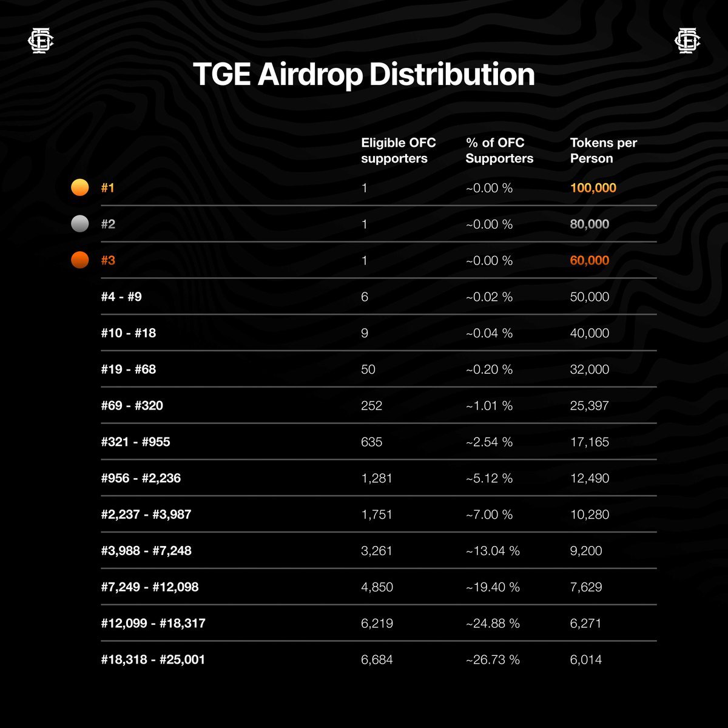Select the Eligible OFC supporters column header

(398, 150)
